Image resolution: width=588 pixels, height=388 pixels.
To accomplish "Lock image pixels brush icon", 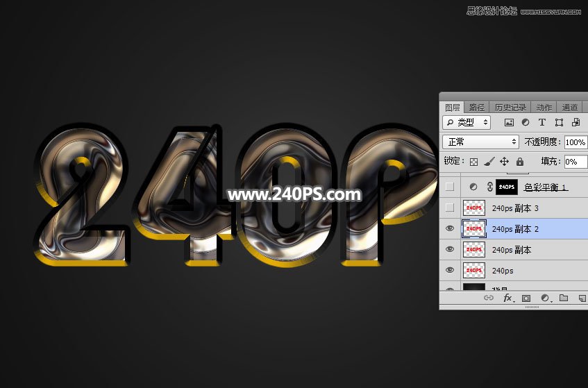I will point(489,162).
